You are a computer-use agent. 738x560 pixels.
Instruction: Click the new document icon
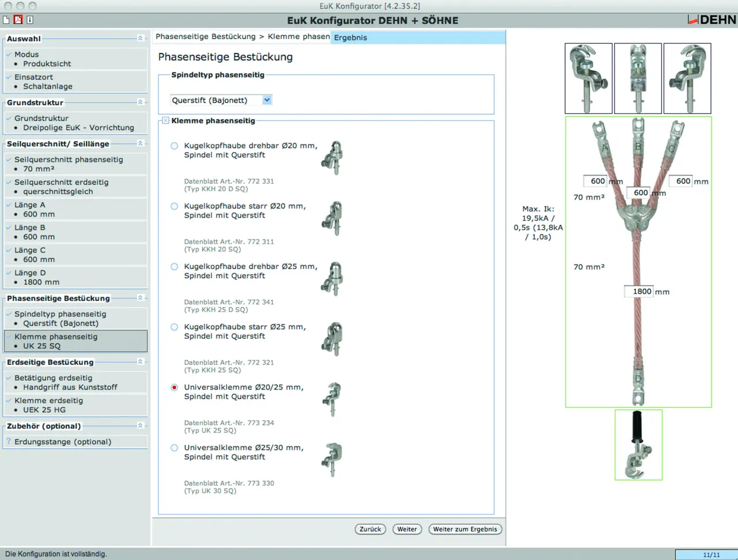(6, 20)
